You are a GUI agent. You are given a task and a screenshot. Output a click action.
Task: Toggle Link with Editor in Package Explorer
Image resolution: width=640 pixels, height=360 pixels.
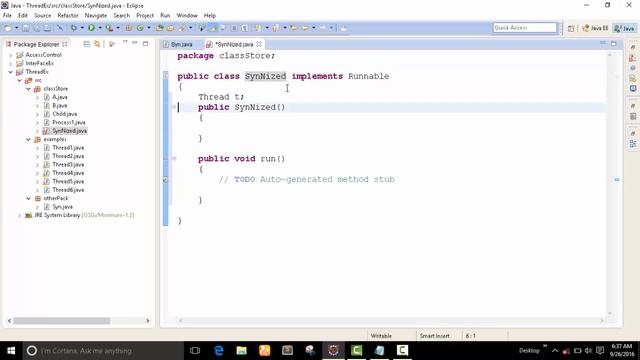[x=97, y=44]
